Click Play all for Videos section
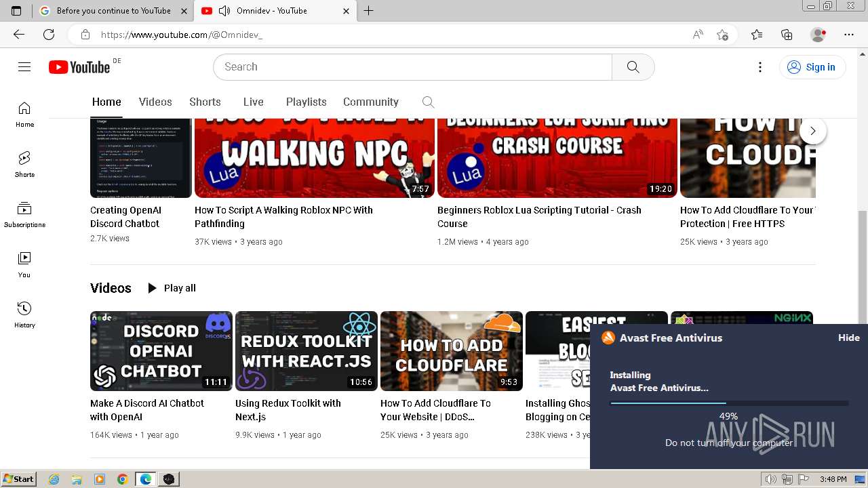Screen dimensions: 868x488 (172, 288)
